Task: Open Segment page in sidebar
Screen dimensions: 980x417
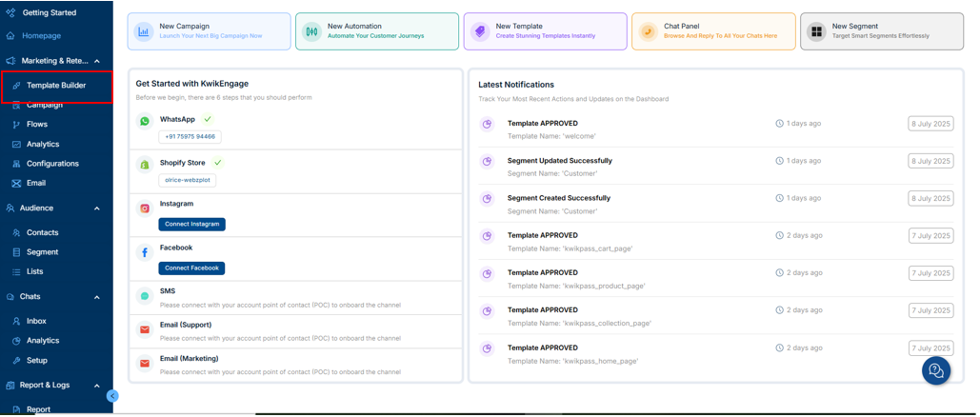Action: click(43, 252)
